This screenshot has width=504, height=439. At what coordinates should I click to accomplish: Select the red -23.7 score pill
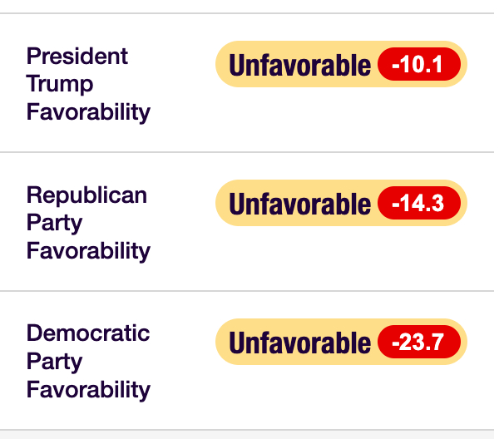click(x=420, y=343)
